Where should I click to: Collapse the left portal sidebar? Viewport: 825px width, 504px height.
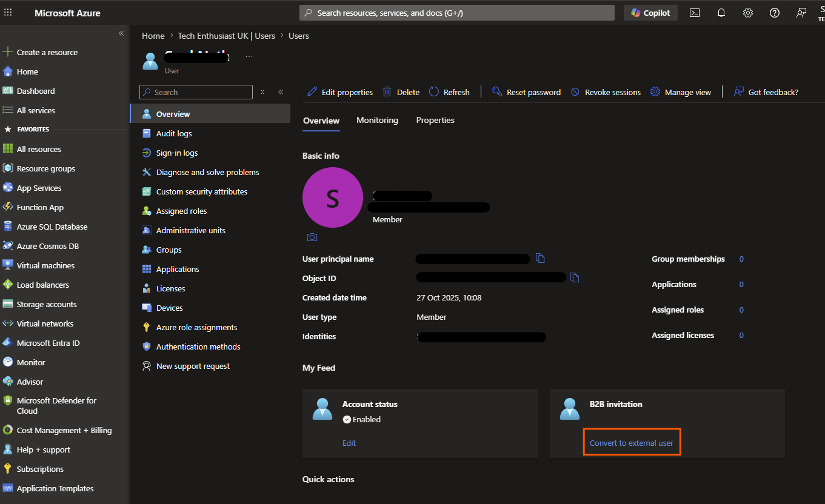pos(121,33)
